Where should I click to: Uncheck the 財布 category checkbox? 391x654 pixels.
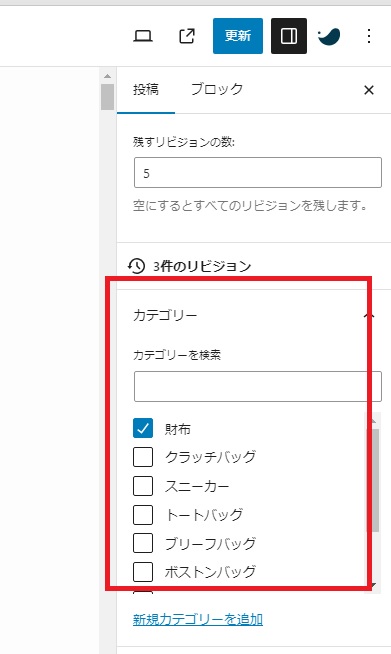pyautogui.click(x=143, y=428)
